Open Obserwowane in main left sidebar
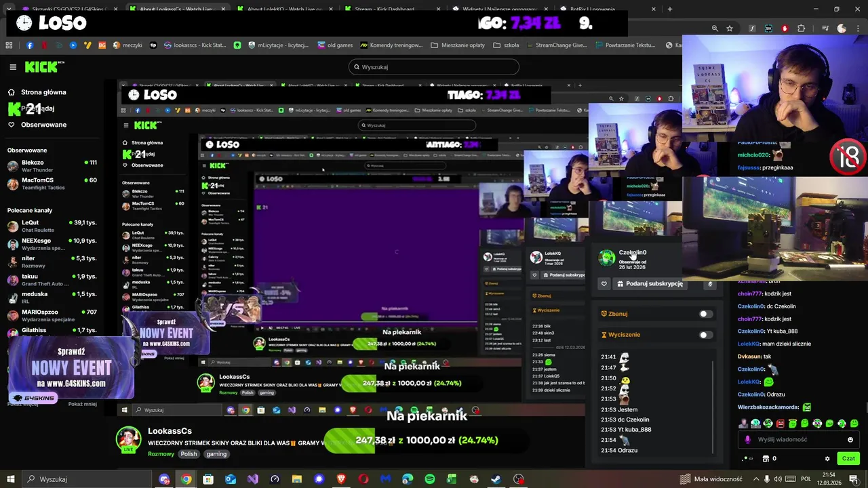The image size is (868, 488). tap(37, 125)
